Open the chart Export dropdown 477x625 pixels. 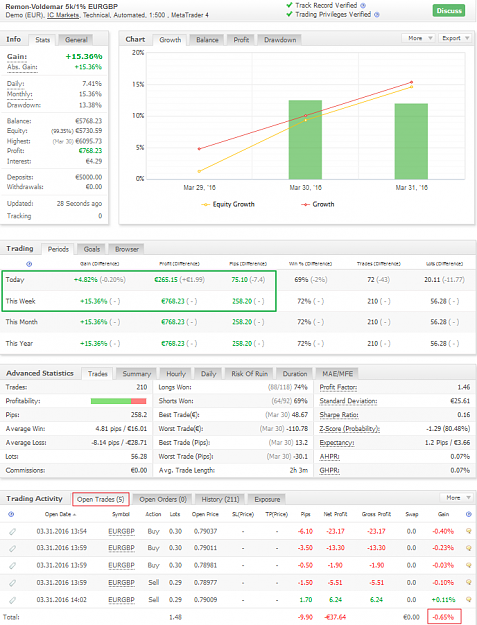point(455,38)
